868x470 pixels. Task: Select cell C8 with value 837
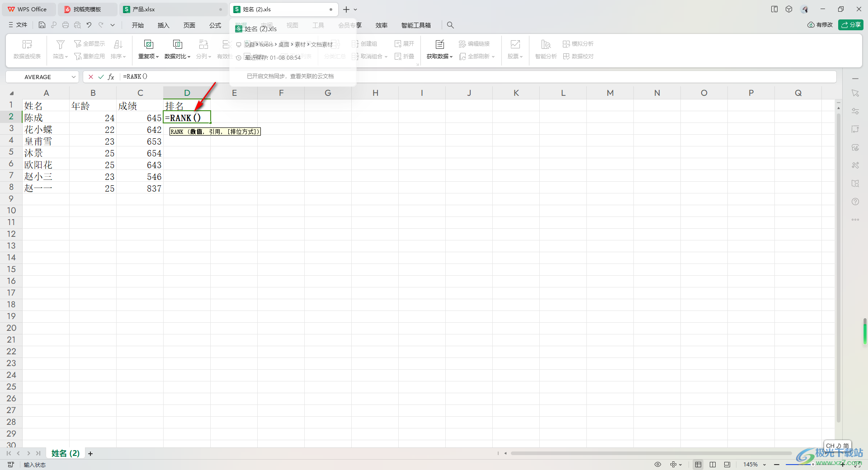click(140, 188)
